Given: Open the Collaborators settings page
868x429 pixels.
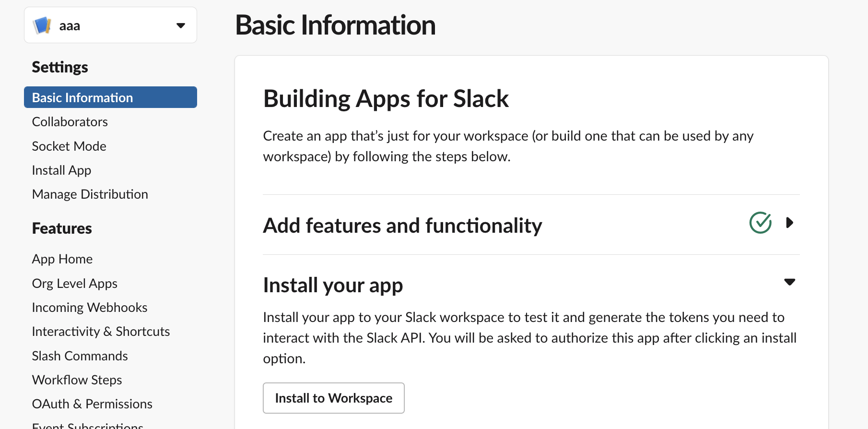Looking at the screenshot, I should (x=70, y=122).
